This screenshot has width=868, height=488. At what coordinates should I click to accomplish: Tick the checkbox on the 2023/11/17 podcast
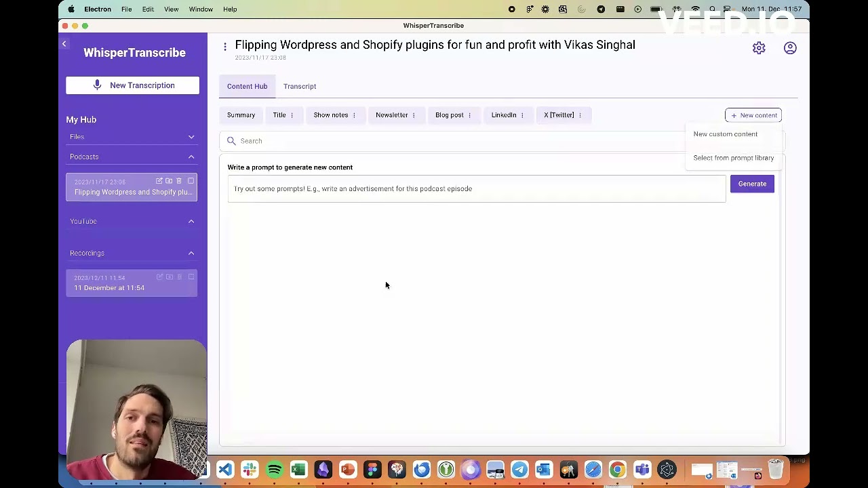click(191, 180)
